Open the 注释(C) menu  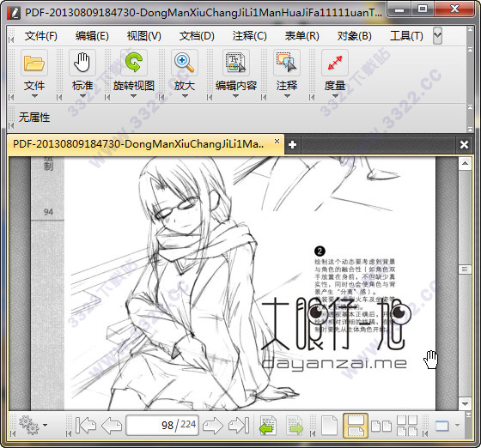[x=249, y=36]
